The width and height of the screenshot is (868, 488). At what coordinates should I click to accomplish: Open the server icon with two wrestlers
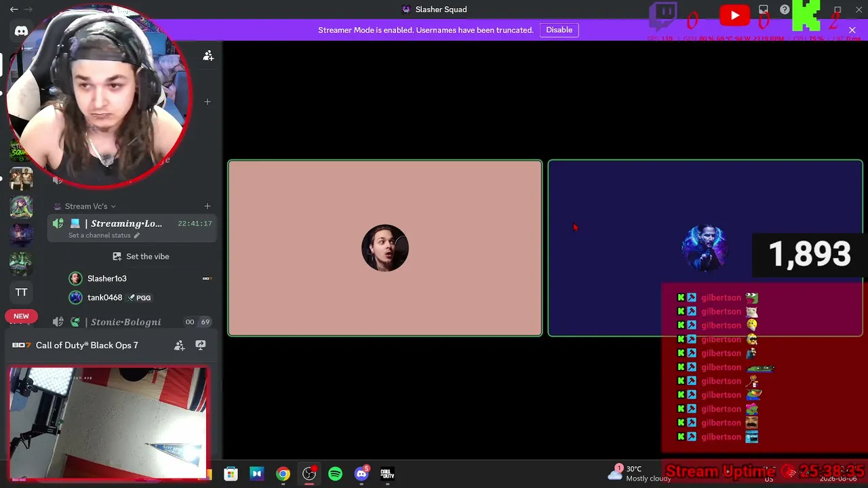21,178
